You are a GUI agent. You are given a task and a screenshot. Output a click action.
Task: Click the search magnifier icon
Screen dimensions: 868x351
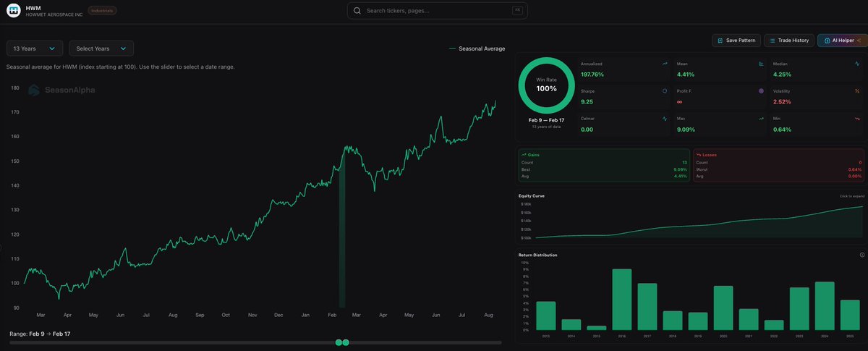[x=357, y=11]
